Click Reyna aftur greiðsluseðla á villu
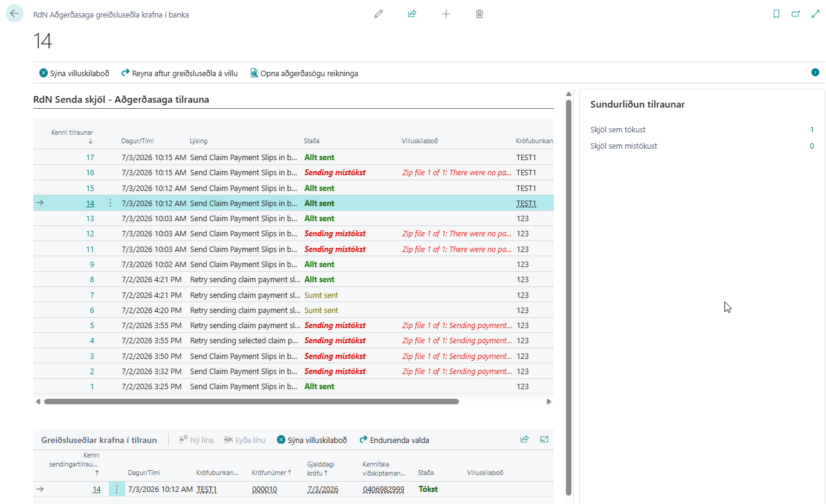This screenshot has height=504, width=826. coord(180,73)
